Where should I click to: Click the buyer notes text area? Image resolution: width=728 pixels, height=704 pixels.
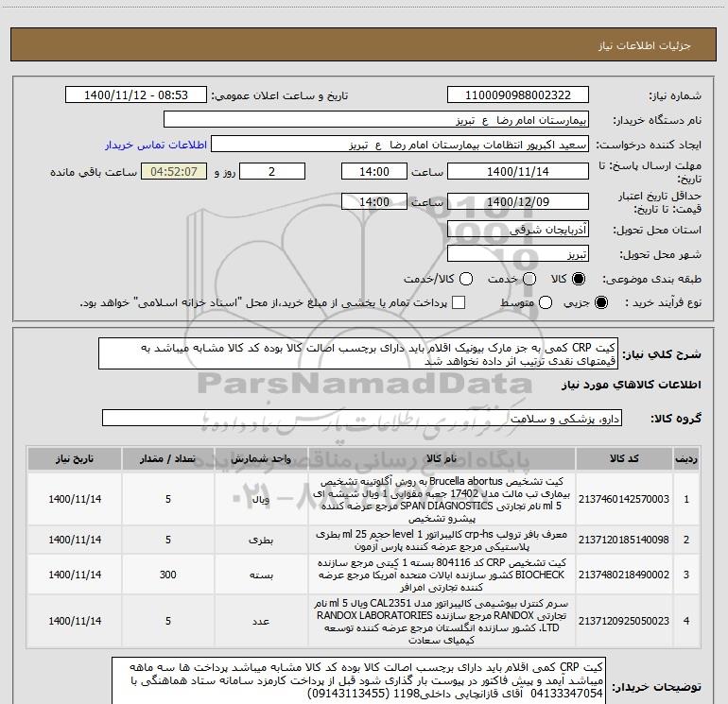[x=358, y=679]
